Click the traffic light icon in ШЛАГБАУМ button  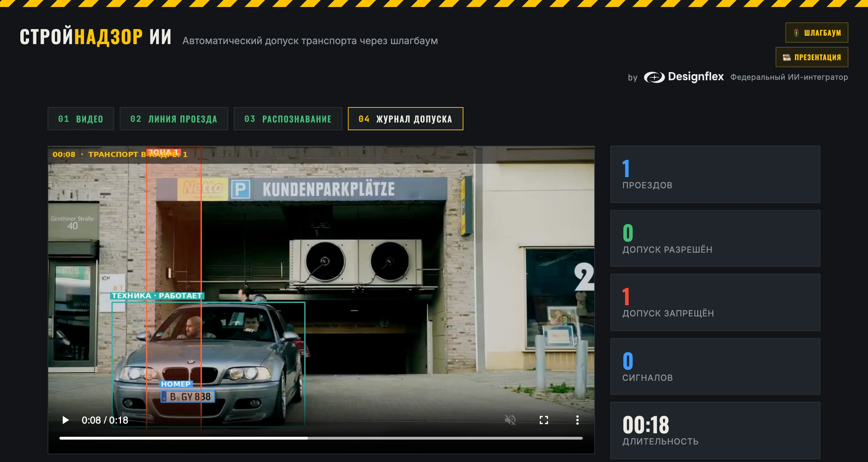click(796, 33)
